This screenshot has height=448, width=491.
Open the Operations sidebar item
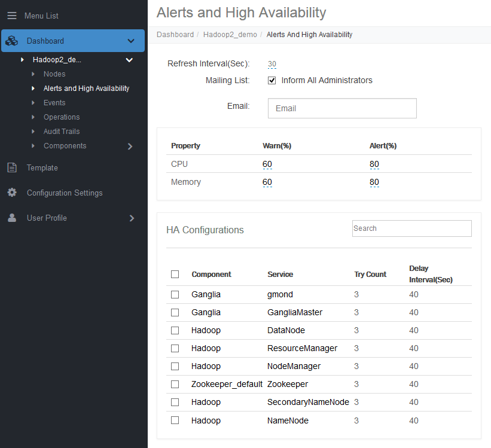pyautogui.click(x=62, y=117)
